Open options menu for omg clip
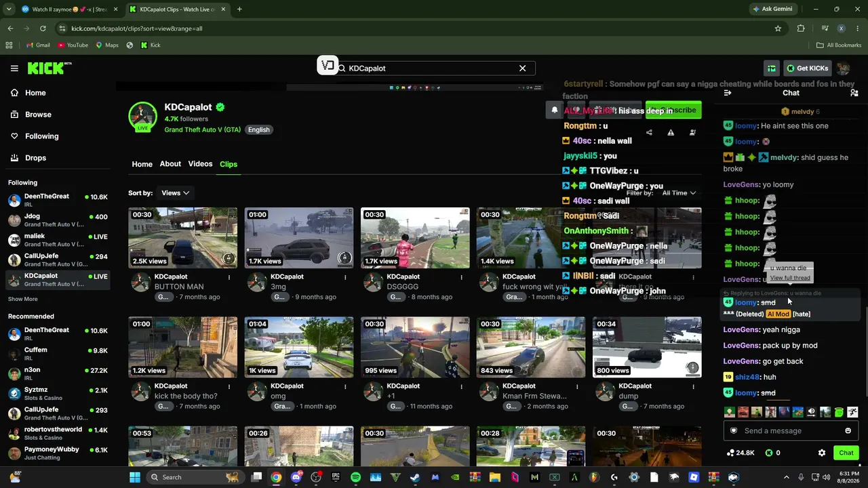Screen dimensions: 868x488 345,386
